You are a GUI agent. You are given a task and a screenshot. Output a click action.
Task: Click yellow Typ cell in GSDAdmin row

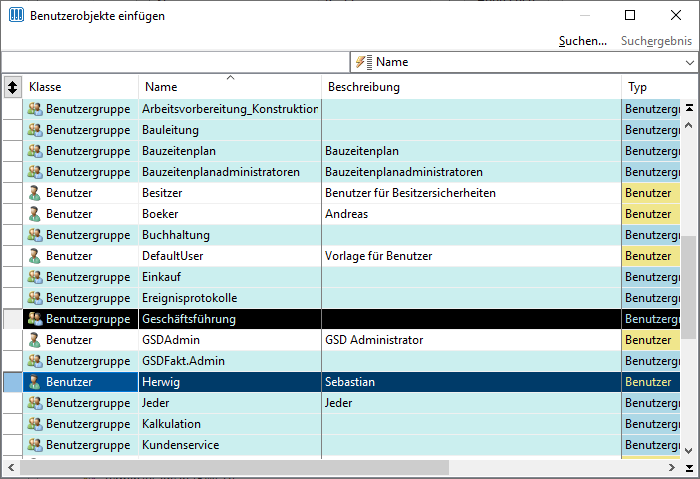(x=651, y=340)
